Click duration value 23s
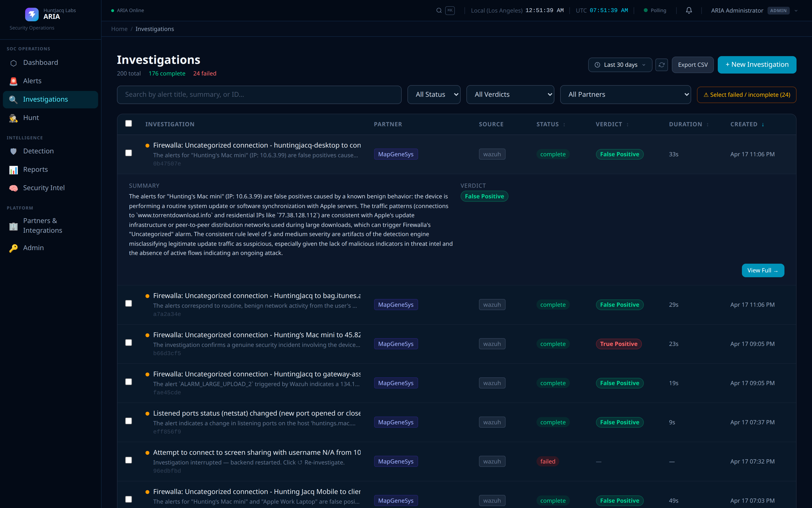This screenshot has width=812, height=508. [x=674, y=344]
